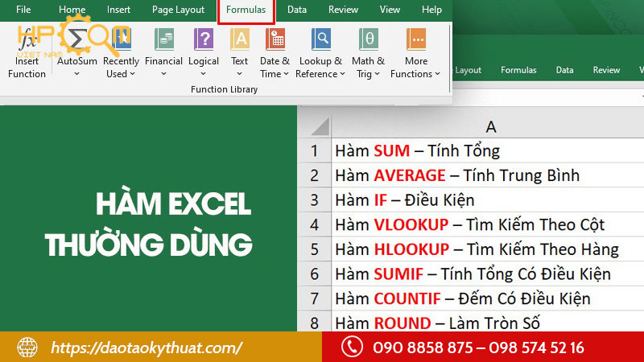The image size is (644, 362).
Task: Open the Text functions icon
Action: click(x=240, y=39)
